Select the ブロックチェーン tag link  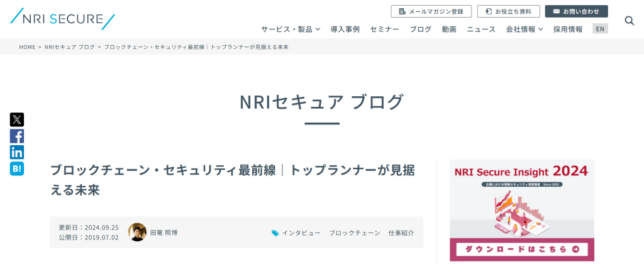pos(354,233)
